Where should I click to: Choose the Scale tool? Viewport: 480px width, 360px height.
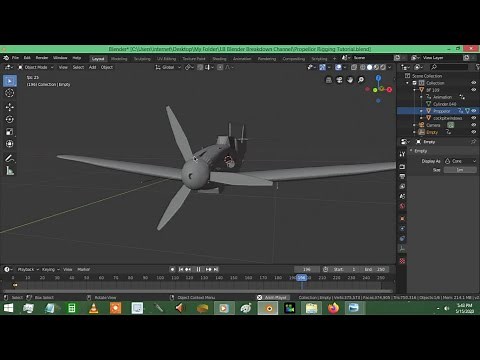[x=10, y=132]
